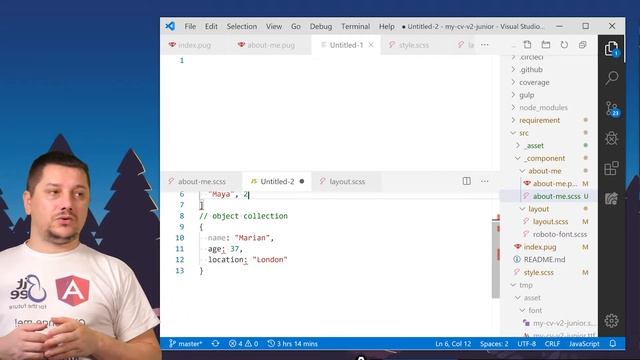The width and height of the screenshot is (640, 360).
Task: Click the New Folder explorer icon
Action: [546, 44]
